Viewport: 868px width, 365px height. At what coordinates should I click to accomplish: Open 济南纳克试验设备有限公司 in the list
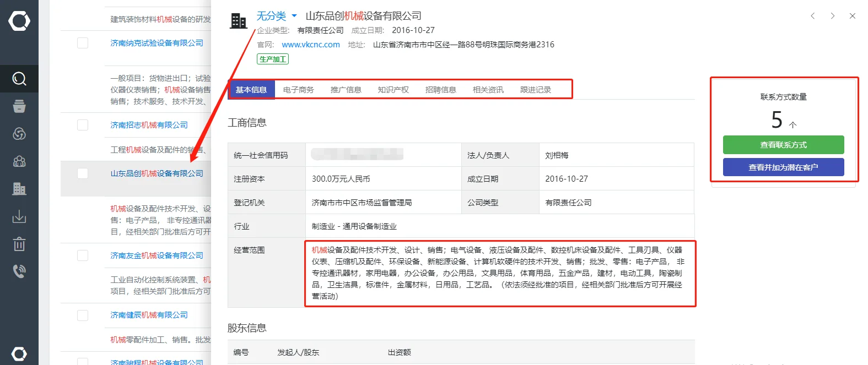point(157,43)
